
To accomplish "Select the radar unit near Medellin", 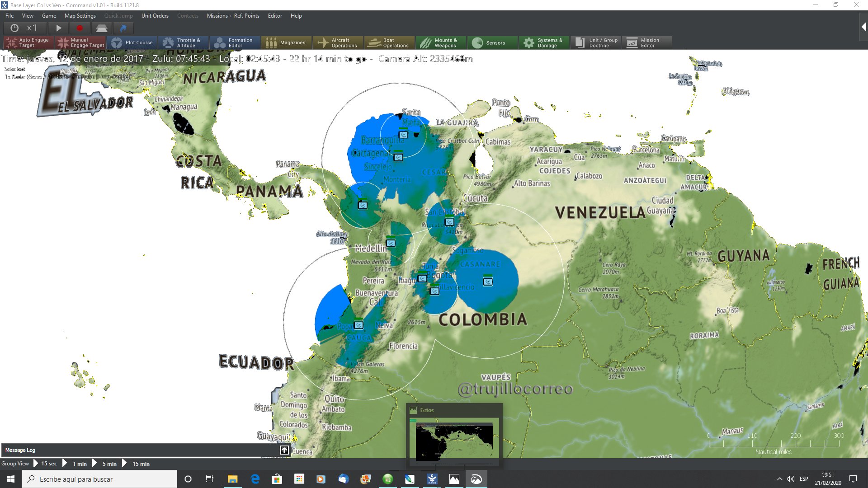I will pos(391,243).
